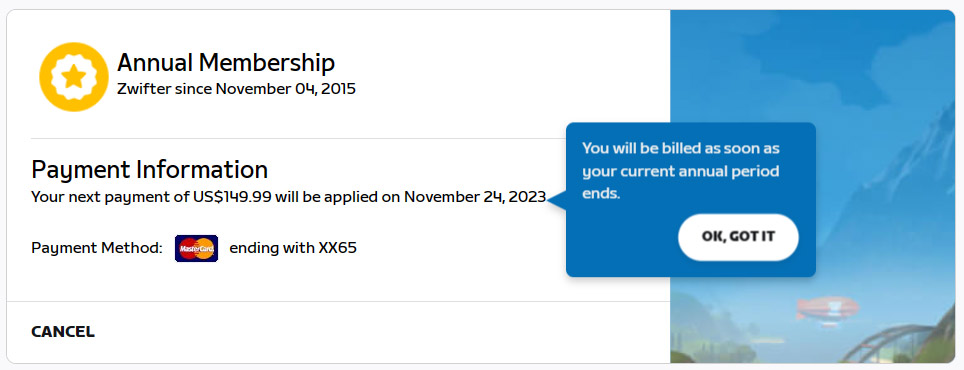The width and height of the screenshot is (964, 370).
Task: Click the November 24, 2023 billing date
Action: pyautogui.click(x=475, y=197)
